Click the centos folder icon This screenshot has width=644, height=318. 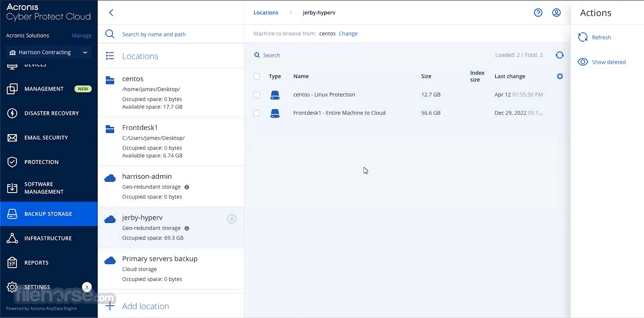click(x=110, y=80)
